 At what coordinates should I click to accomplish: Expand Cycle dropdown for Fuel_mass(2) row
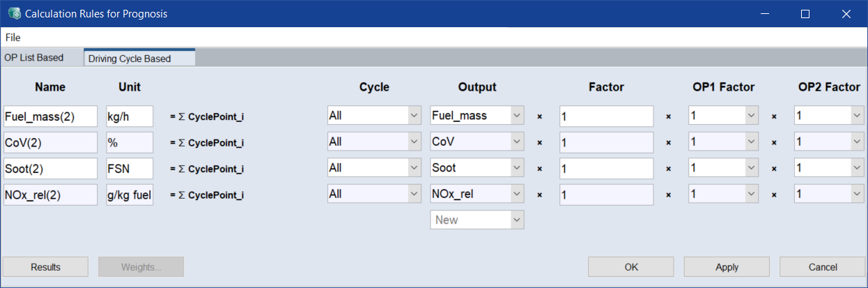coord(374,116)
